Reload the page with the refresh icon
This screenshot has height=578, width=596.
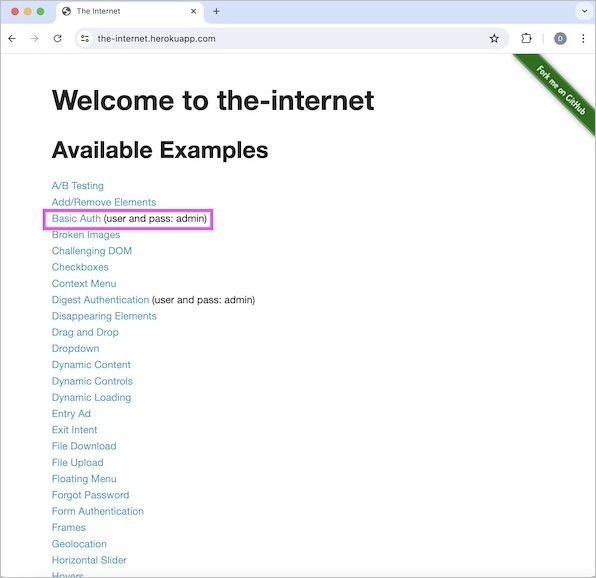pos(57,38)
